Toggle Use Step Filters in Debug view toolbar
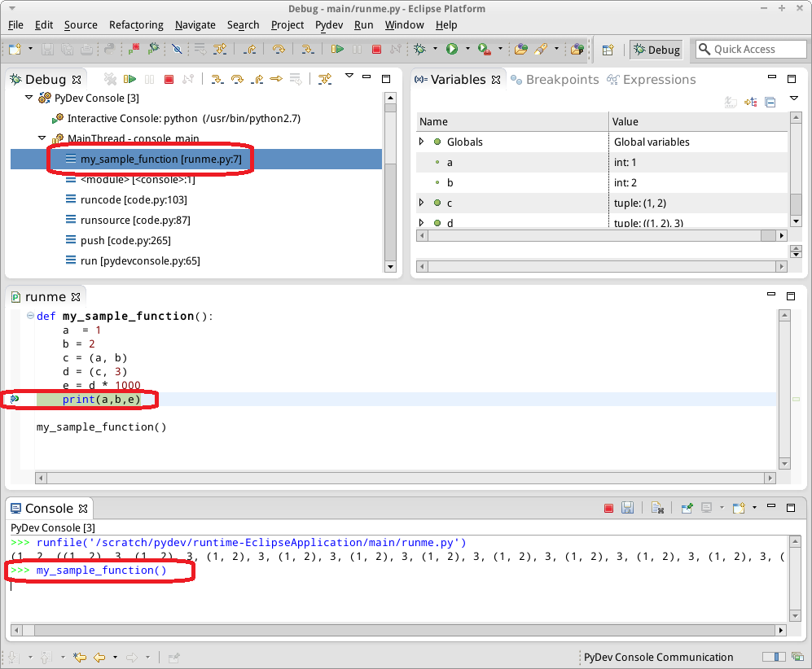812x669 pixels. pyautogui.click(x=325, y=79)
